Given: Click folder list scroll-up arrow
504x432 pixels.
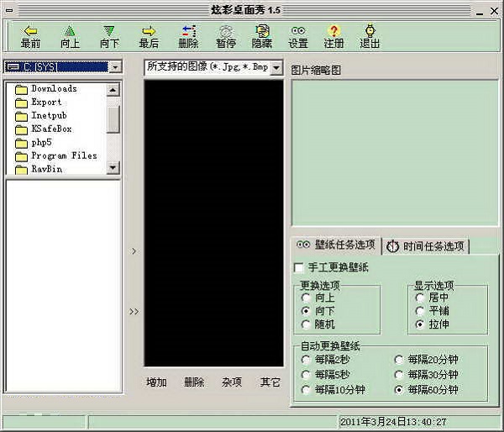Looking at the screenshot, I should 113,90.
